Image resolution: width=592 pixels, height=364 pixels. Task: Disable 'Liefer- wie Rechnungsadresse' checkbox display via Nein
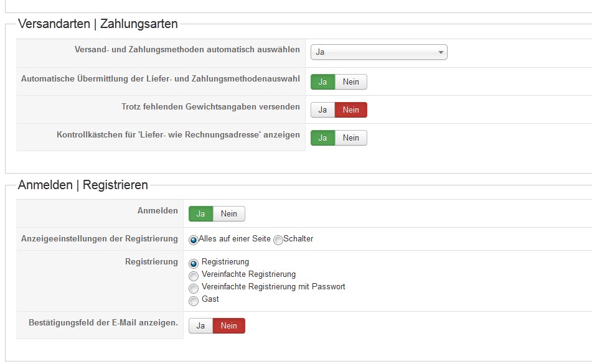351,138
